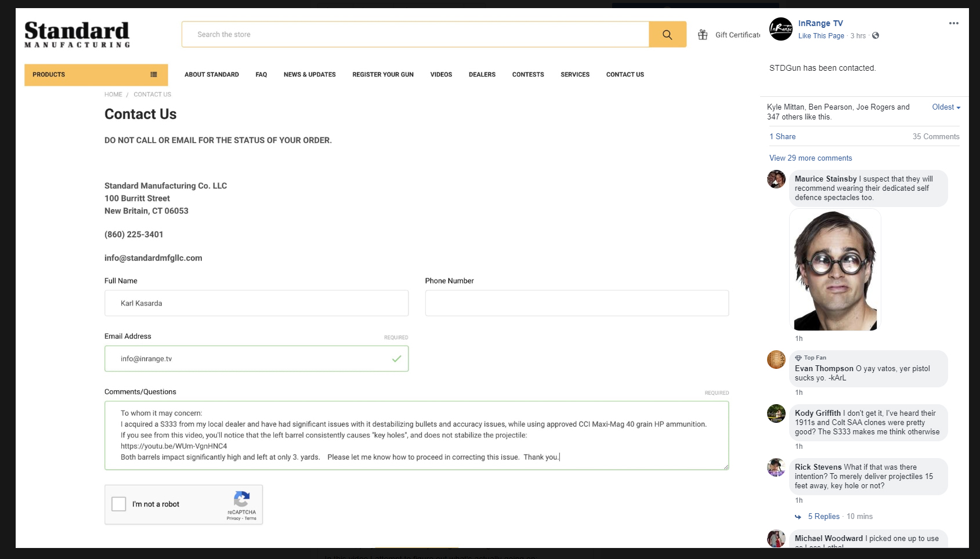Click Evan Thompson's Top Fan badge
The height and width of the screenshot is (559, 980).
[x=811, y=358]
